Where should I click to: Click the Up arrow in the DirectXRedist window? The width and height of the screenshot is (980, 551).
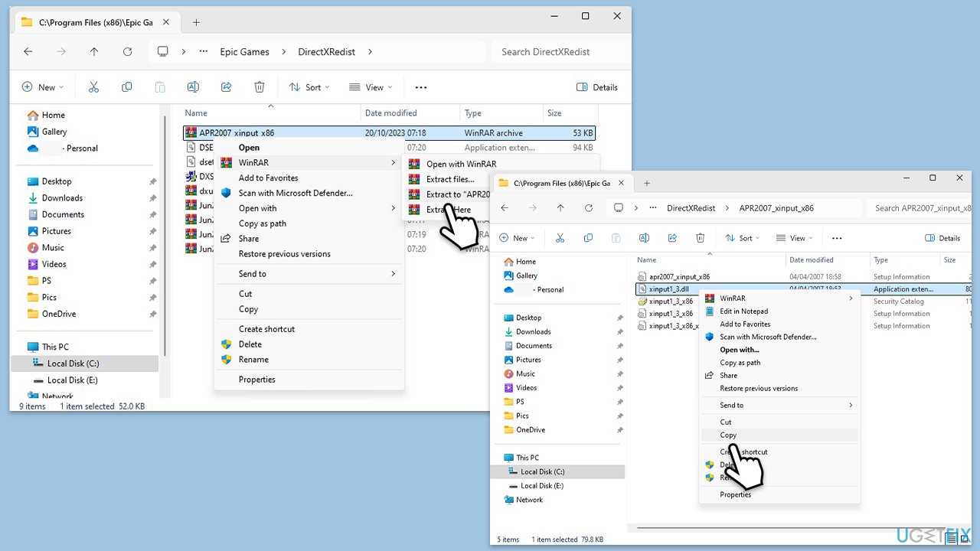point(94,52)
